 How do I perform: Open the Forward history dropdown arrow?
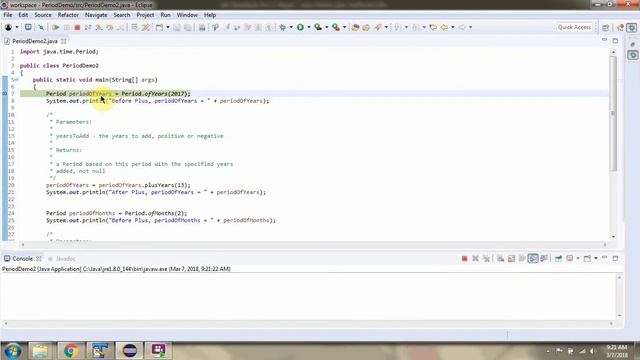click(470, 27)
